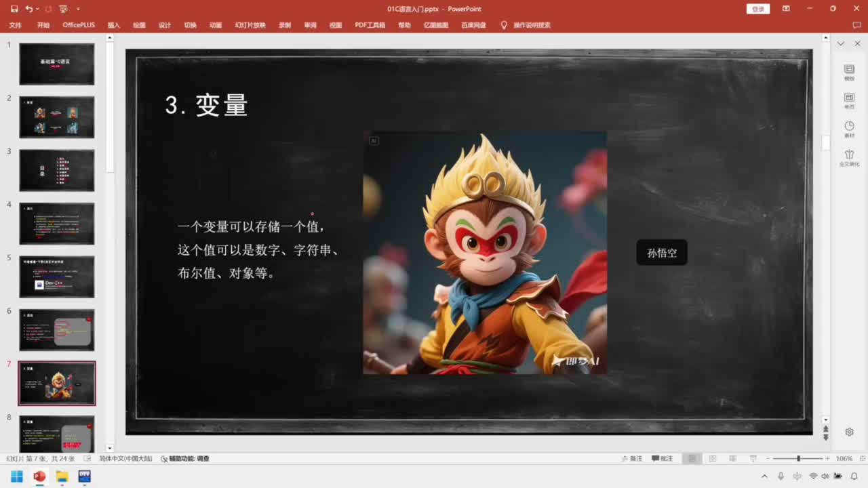Open the 帮助 tab
Image resolution: width=868 pixels, height=488 pixels.
405,25
